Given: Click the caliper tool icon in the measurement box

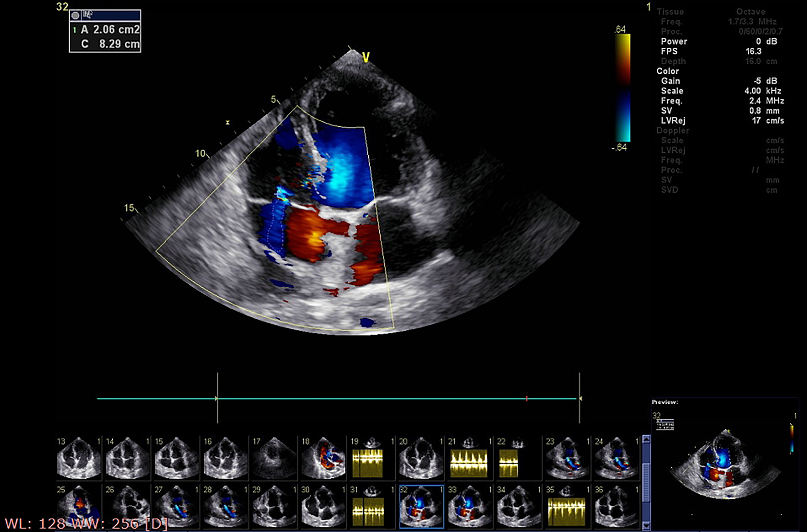Looking at the screenshot, I should point(88,15).
